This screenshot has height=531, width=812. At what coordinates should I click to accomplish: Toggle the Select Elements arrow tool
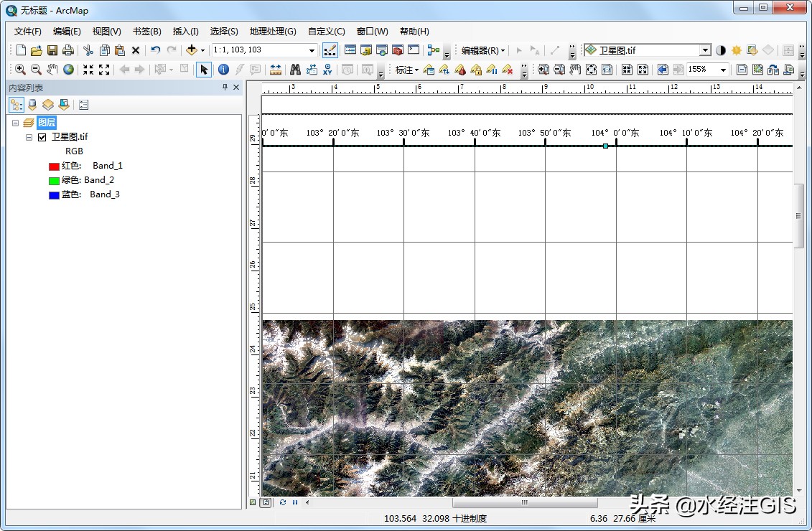click(x=203, y=70)
